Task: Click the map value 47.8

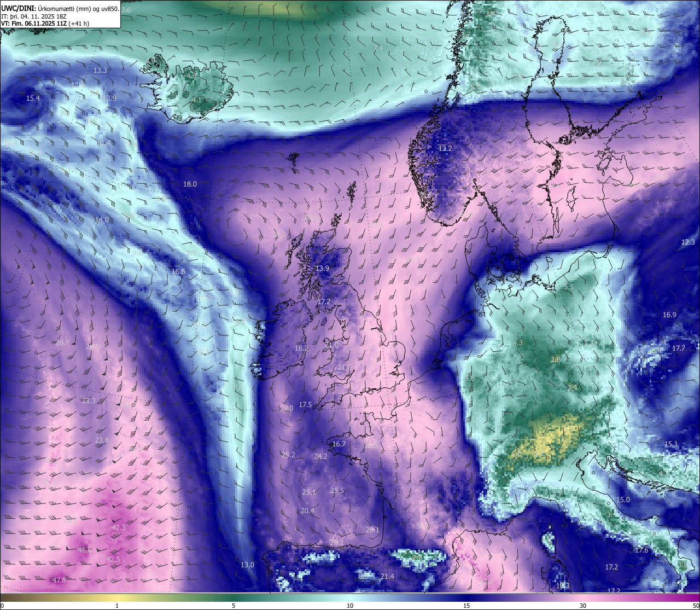Action: point(59,580)
